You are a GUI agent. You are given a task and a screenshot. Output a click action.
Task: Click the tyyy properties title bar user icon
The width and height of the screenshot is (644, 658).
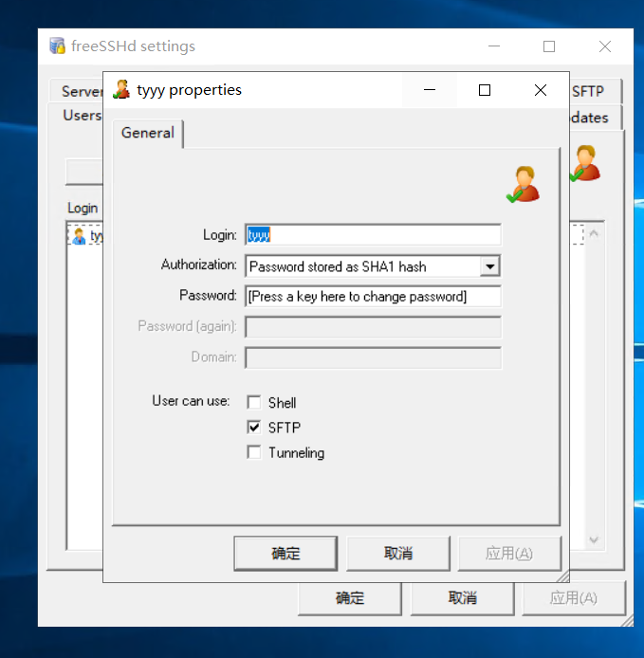(x=121, y=89)
